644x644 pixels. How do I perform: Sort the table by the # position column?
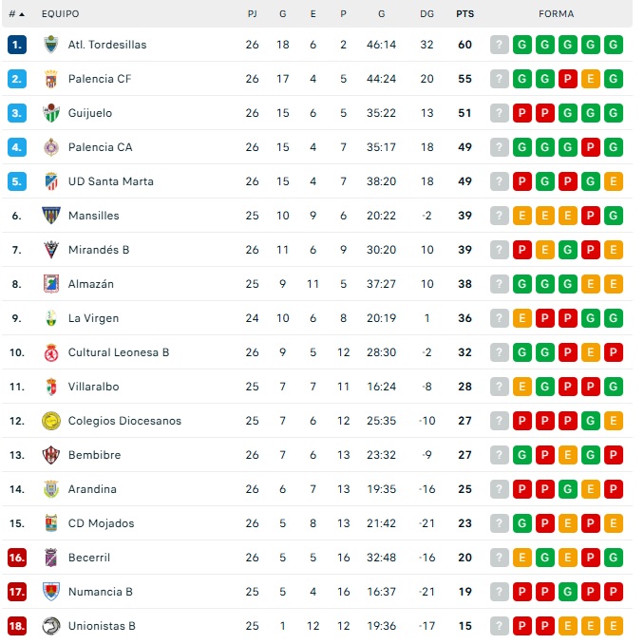(16, 14)
